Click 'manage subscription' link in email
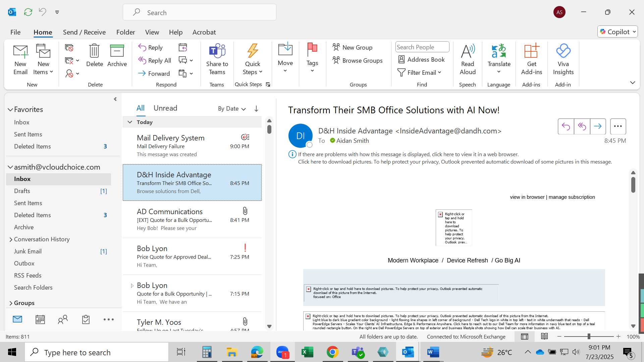This screenshot has width=644, height=362. (x=572, y=197)
